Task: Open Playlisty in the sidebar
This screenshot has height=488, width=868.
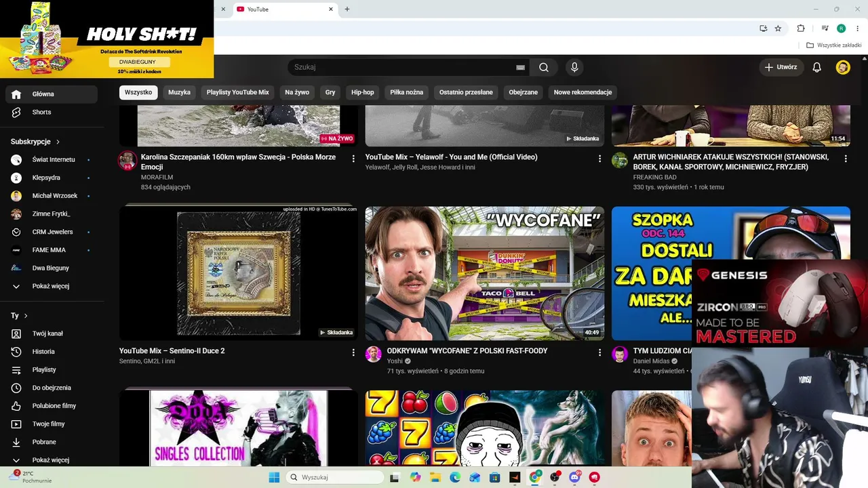Action: click(52, 369)
